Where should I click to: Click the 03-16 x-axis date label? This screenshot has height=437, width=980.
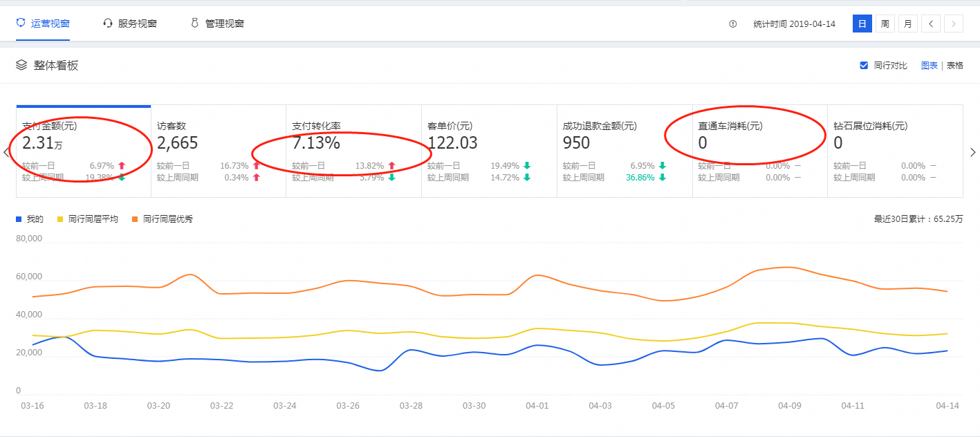pos(32,406)
